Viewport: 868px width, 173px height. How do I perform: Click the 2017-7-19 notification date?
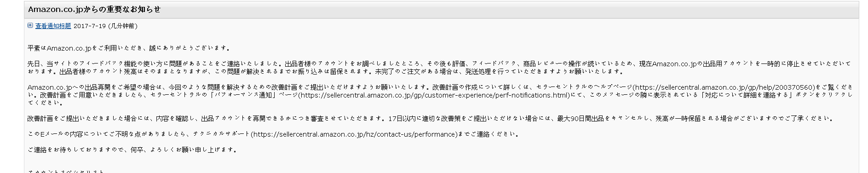coord(90,26)
